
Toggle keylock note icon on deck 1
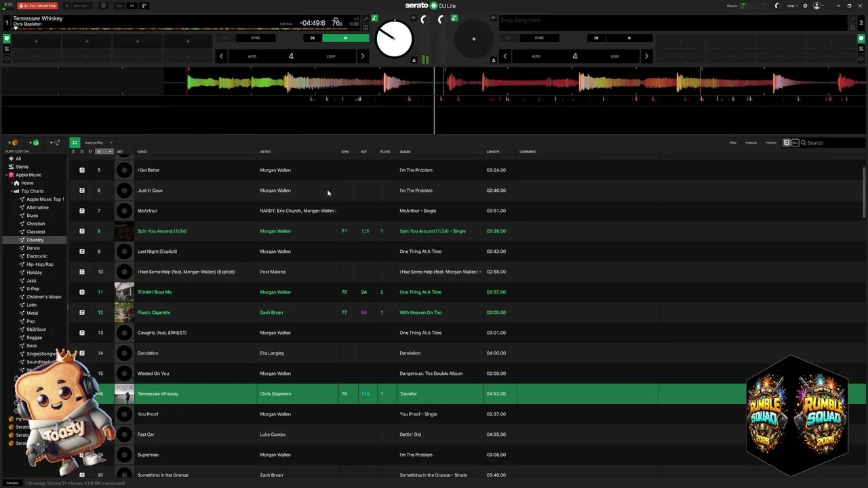point(374,18)
